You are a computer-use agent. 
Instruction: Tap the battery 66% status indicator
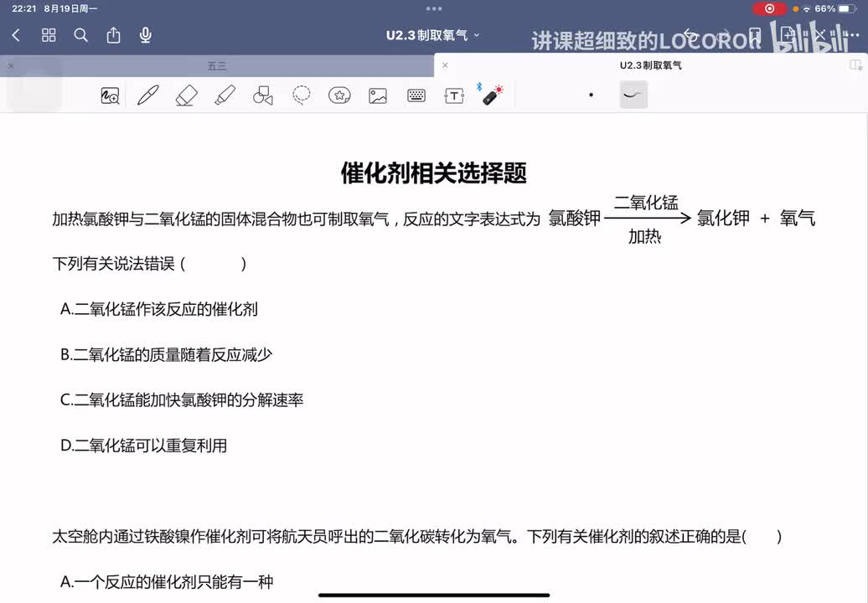click(835, 9)
